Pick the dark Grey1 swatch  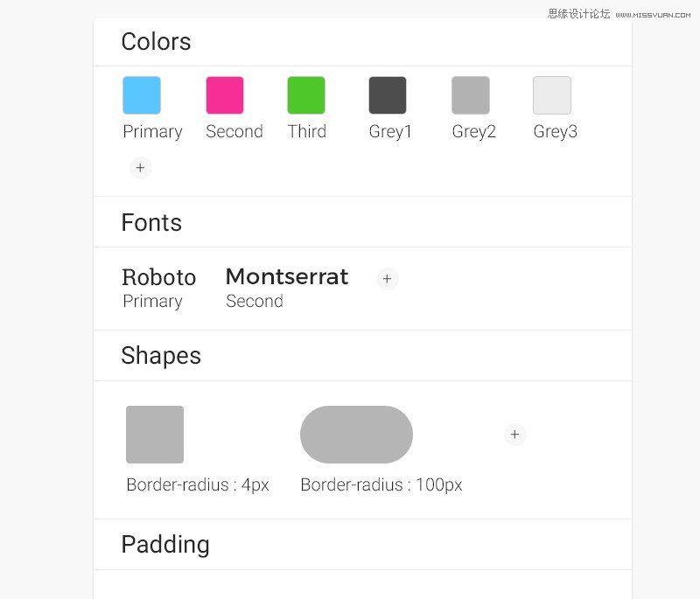(388, 95)
